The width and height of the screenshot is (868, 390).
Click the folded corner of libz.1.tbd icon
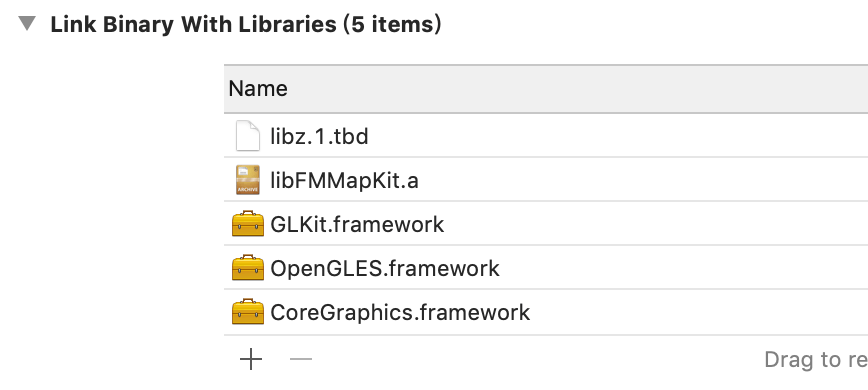click(x=254, y=127)
